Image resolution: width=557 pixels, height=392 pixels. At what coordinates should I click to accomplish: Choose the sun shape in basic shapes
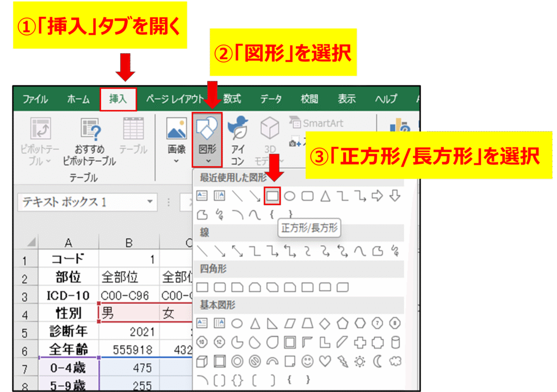(360, 360)
